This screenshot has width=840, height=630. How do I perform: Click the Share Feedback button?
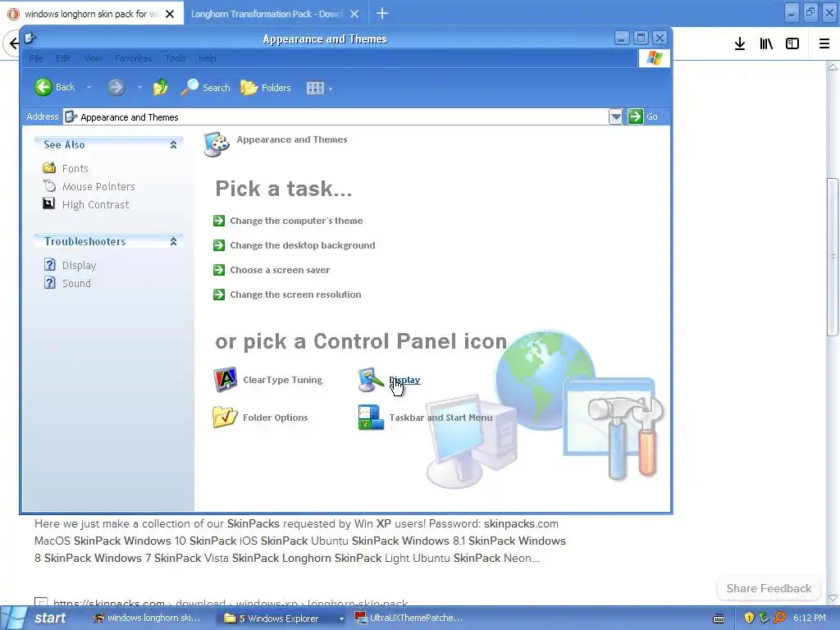click(769, 588)
